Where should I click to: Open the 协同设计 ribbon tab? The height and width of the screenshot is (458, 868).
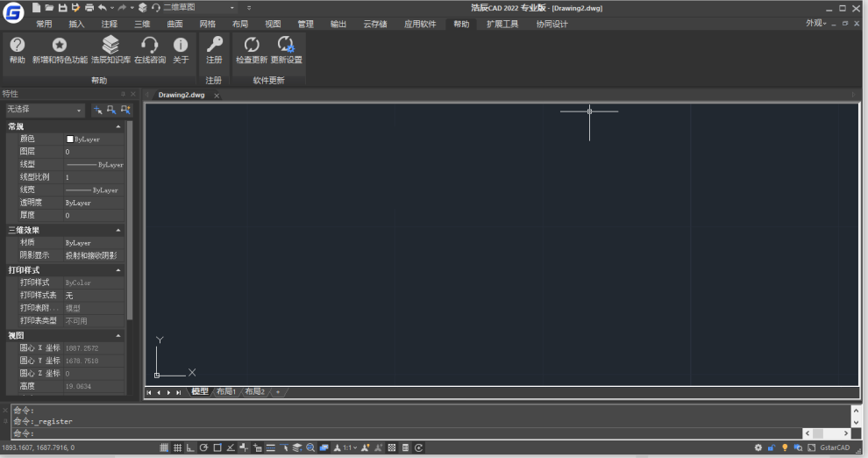pos(551,24)
